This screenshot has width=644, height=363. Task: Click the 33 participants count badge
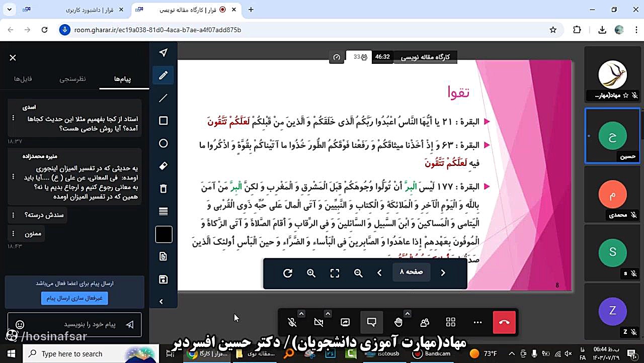pos(360,57)
